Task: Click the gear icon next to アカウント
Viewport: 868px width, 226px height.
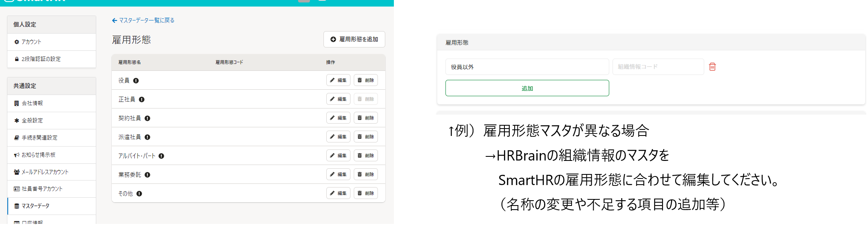Action: (x=17, y=42)
